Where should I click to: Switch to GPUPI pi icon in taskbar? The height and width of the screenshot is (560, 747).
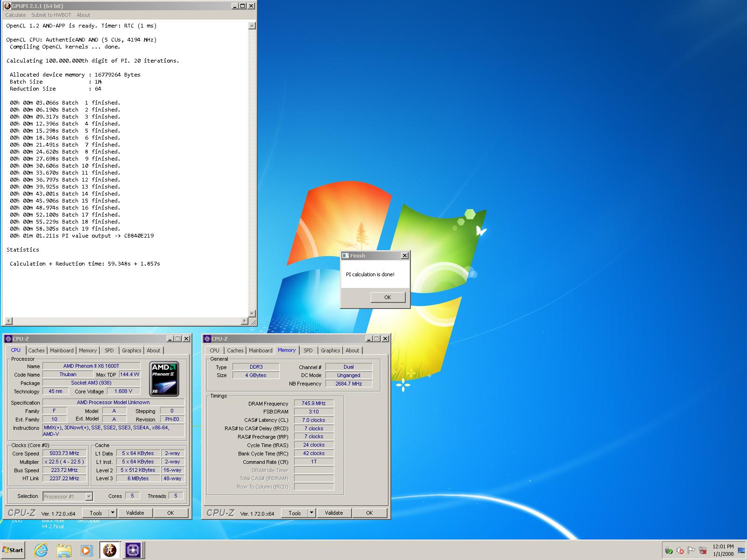[x=109, y=550]
